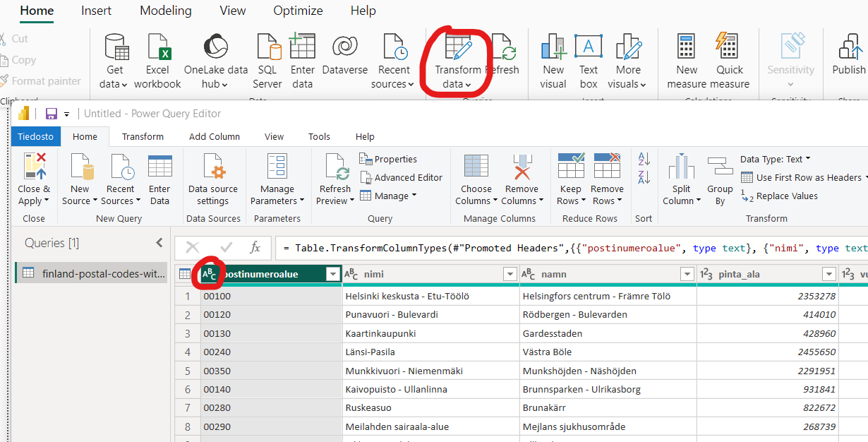Open nimi column filter dropdown
The height and width of the screenshot is (442, 868).
(x=510, y=274)
